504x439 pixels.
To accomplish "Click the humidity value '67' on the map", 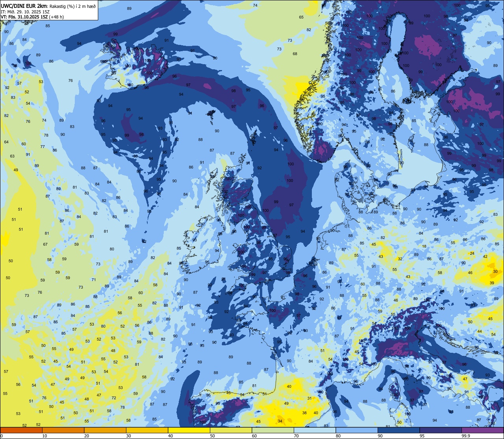I will (x=45, y=244).
